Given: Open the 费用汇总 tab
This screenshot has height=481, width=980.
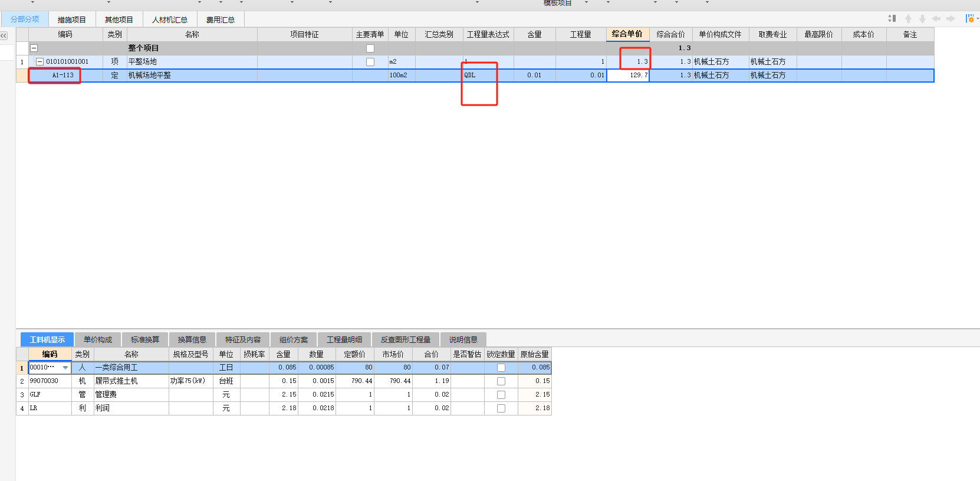Looking at the screenshot, I should click(221, 20).
